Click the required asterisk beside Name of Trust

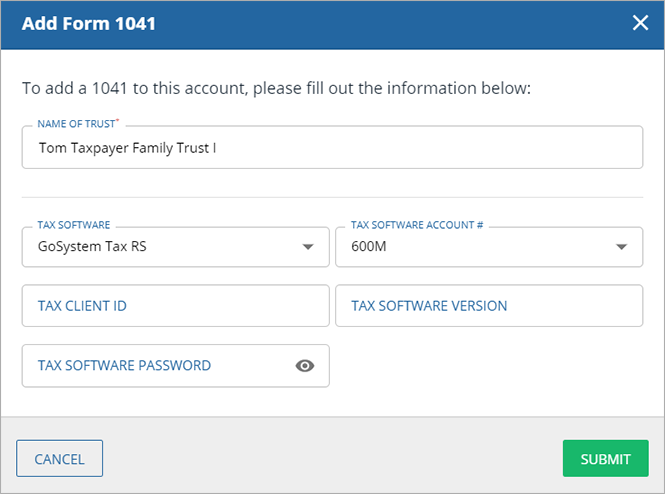(118, 124)
